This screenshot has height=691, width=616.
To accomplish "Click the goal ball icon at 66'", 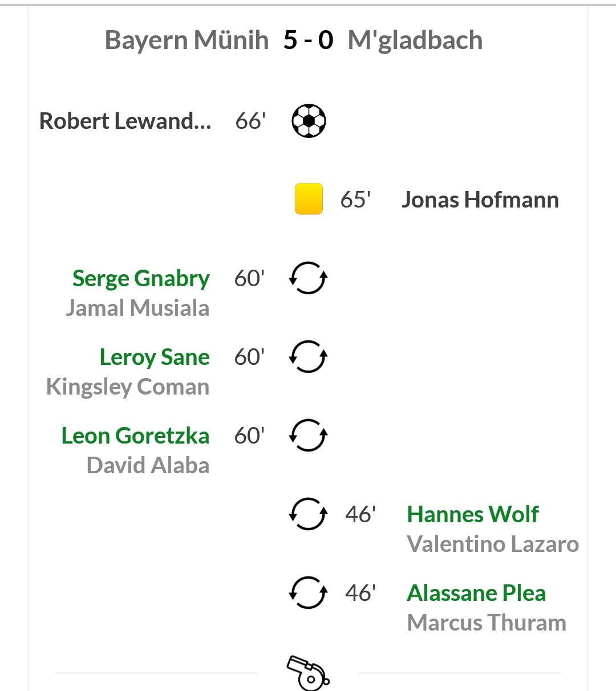I will [309, 121].
